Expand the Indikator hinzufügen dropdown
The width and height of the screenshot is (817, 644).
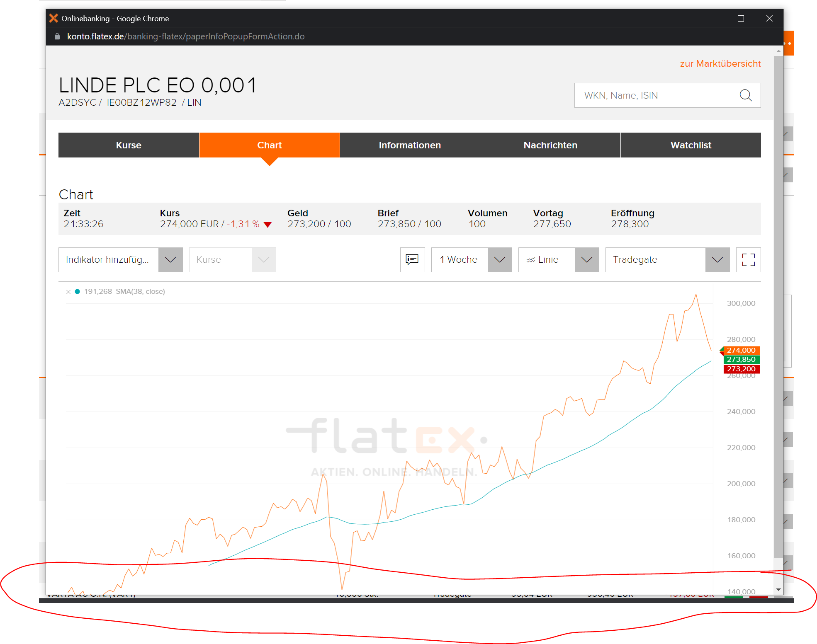(x=121, y=260)
